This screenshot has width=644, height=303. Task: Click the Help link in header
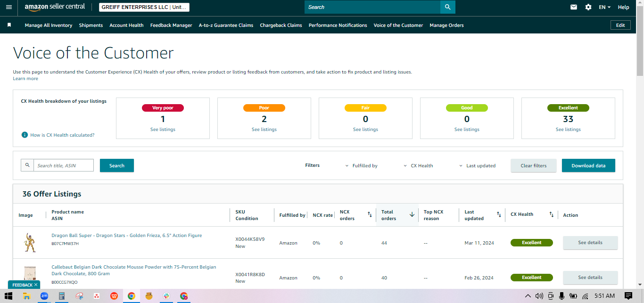623,7
